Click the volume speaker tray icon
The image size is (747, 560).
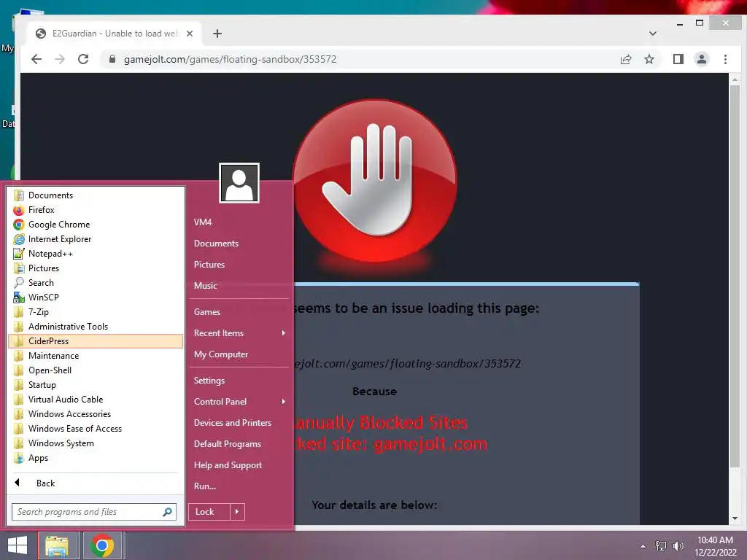[x=678, y=546]
